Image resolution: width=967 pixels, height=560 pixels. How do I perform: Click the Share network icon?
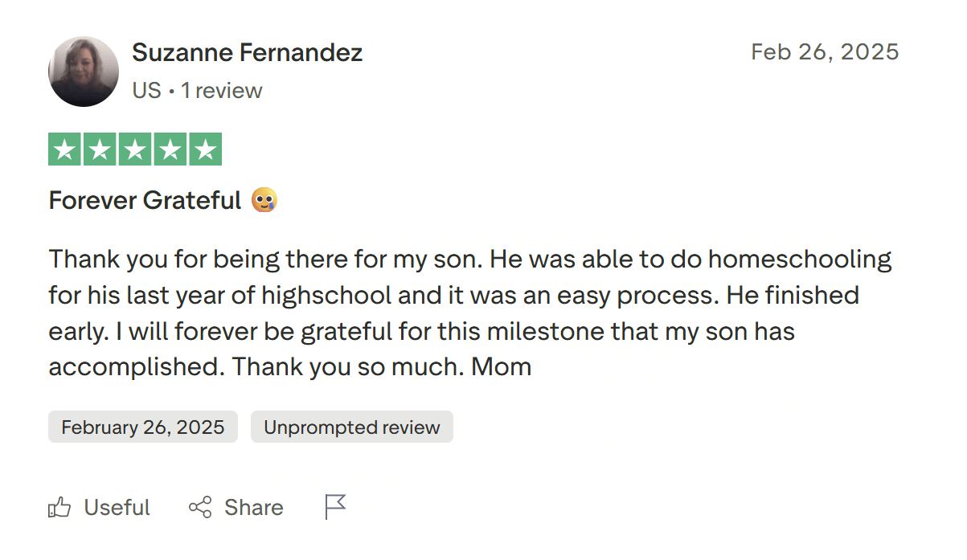pos(200,507)
